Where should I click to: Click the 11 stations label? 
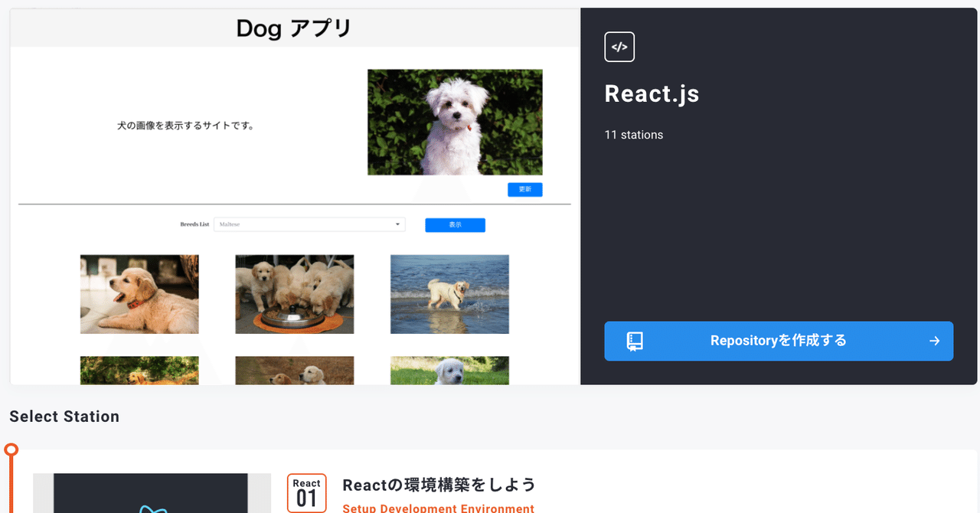click(633, 135)
